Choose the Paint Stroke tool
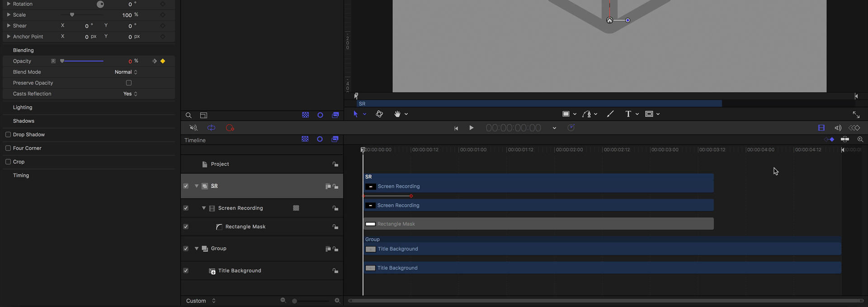Viewport: 868px width, 307px height. click(610, 114)
